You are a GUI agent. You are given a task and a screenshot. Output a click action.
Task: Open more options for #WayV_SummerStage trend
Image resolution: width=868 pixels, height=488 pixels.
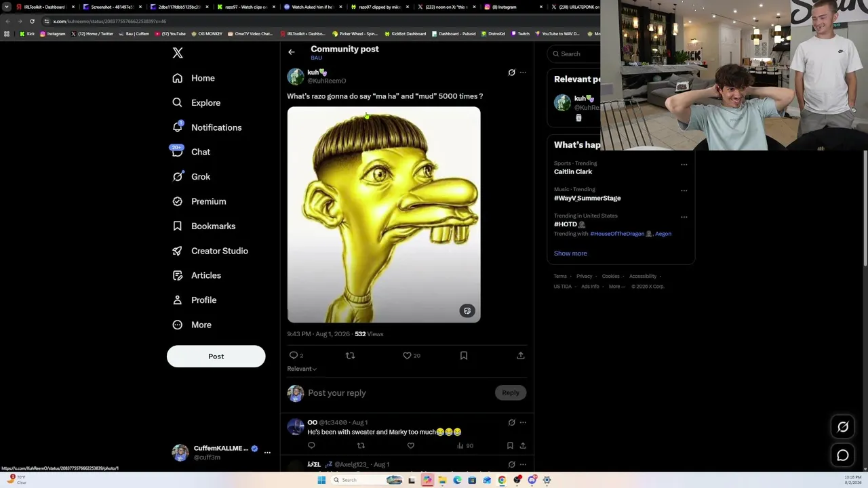[684, 191]
